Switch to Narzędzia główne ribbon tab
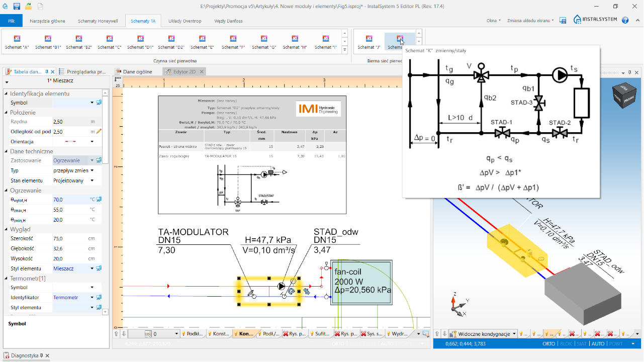Image resolution: width=644 pixels, height=362 pixels. coord(47,21)
